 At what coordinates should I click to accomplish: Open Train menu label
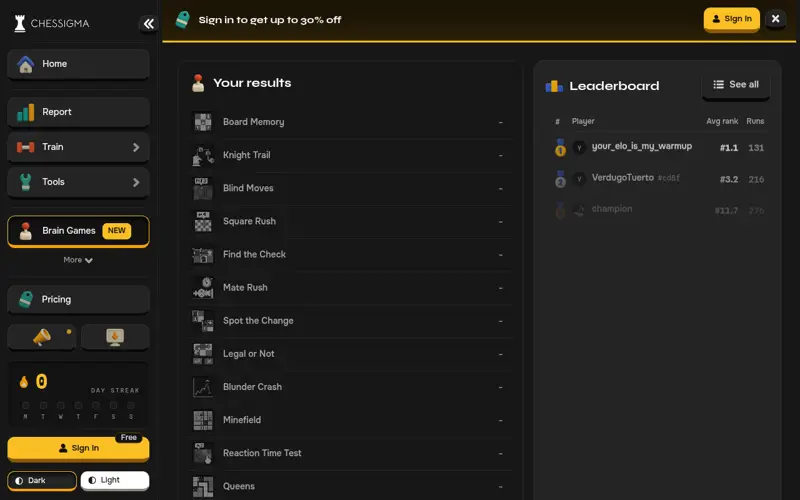pos(53,147)
